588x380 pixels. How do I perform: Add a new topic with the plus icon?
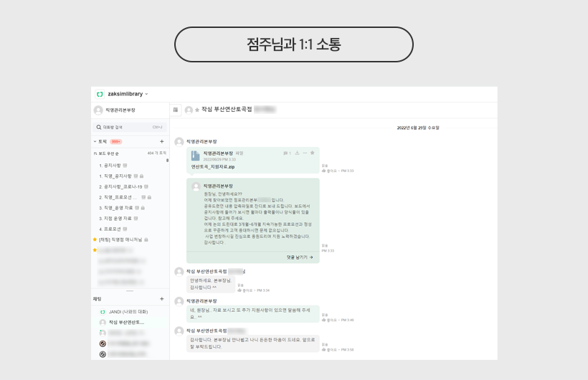click(161, 141)
